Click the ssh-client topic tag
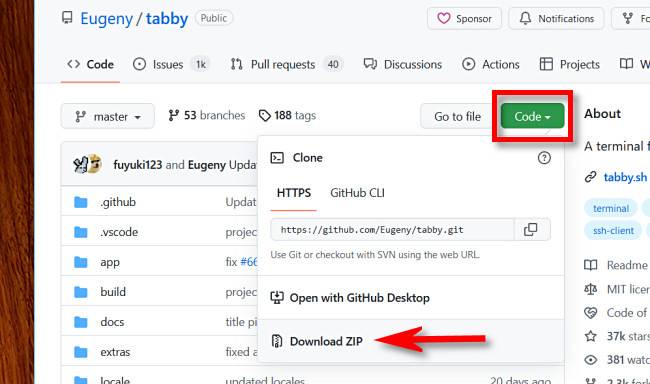 [x=613, y=231]
